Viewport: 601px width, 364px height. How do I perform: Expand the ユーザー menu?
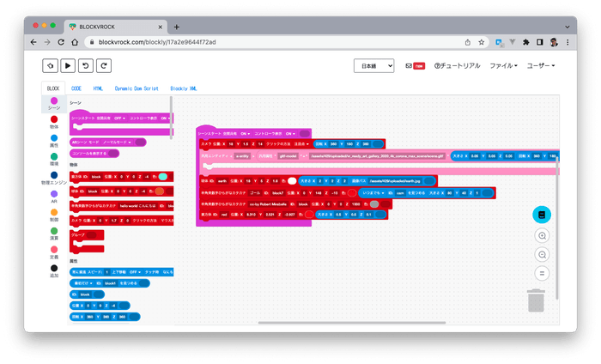click(540, 65)
